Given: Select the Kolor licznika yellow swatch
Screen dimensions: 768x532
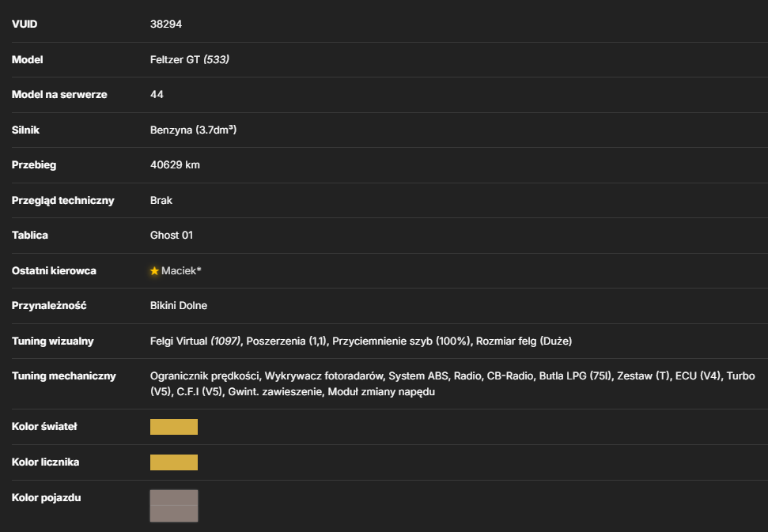Looking at the screenshot, I should [x=174, y=462].
